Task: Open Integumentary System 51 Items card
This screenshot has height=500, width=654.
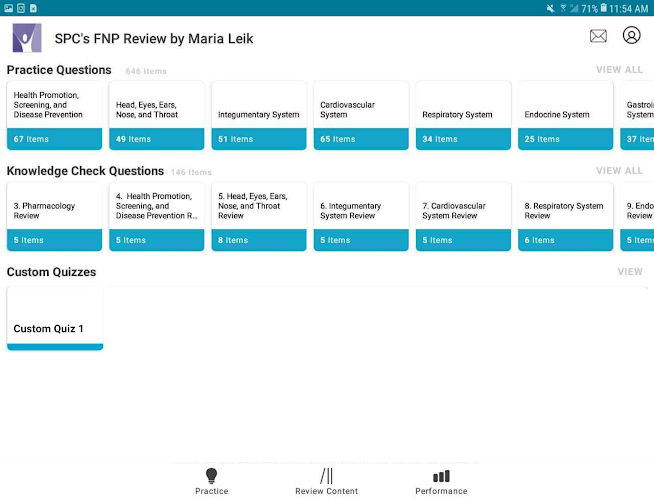Action: coord(259,116)
